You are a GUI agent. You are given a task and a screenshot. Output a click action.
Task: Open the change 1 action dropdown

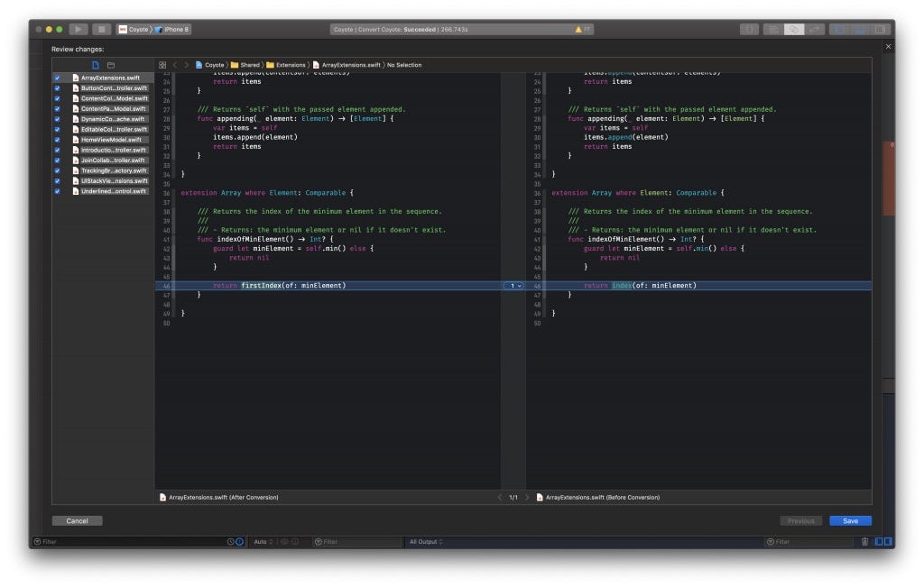513,286
